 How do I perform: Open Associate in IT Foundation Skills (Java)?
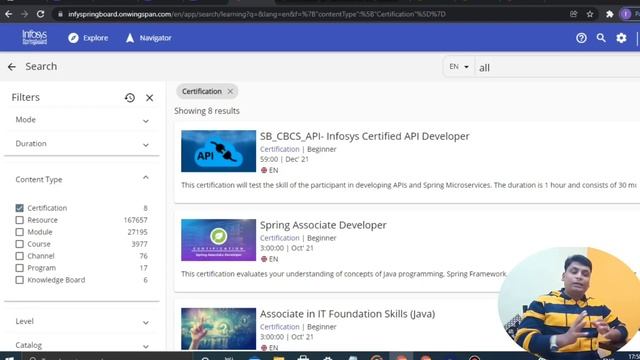(x=347, y=314)
